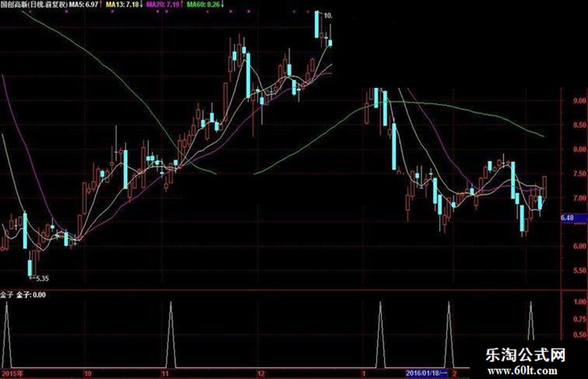Select the MA5: 6.97 indicator label
This screenshot has height=379, width=588.
85,4
